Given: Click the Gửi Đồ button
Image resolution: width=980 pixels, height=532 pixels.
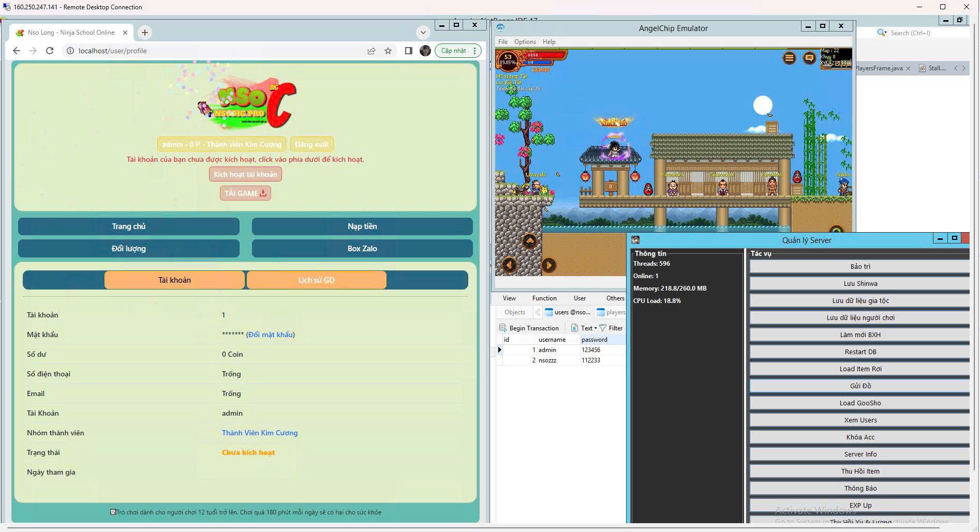Looking at the screenshot, I should pos(860,386).
